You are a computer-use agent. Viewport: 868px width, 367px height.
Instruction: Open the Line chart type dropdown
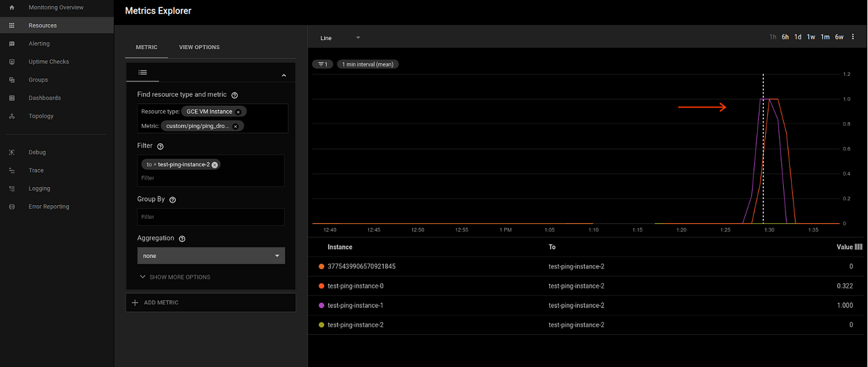(x=339, y=38)
